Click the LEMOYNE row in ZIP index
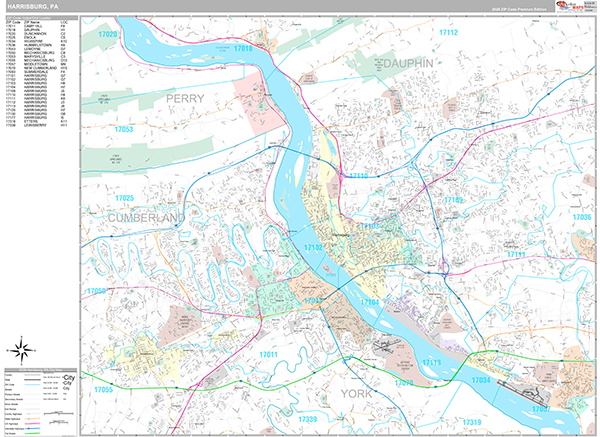The width and height of the screenshot is (600, 437). pos(37,49)
